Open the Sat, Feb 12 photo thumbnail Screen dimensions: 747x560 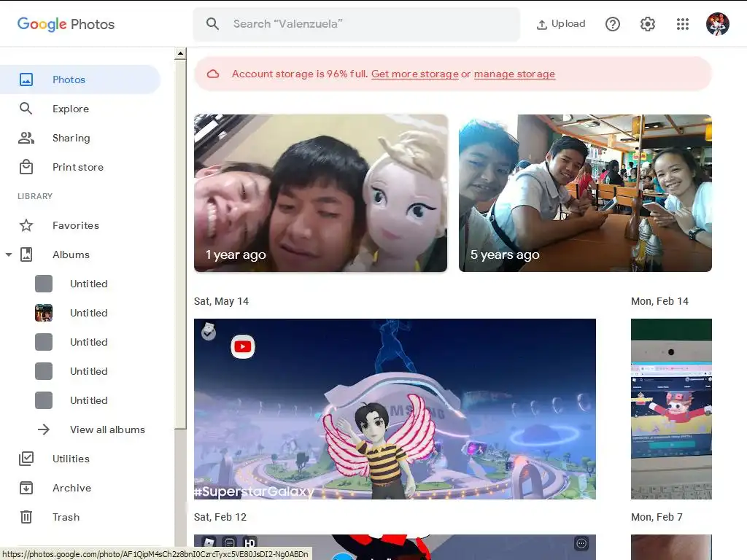[x=395, y=547]
